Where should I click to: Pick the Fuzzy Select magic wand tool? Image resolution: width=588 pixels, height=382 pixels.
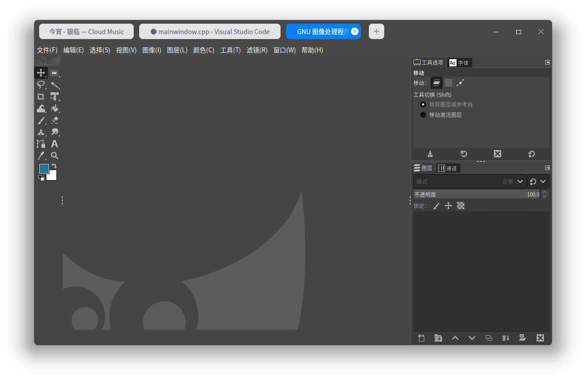55,85
